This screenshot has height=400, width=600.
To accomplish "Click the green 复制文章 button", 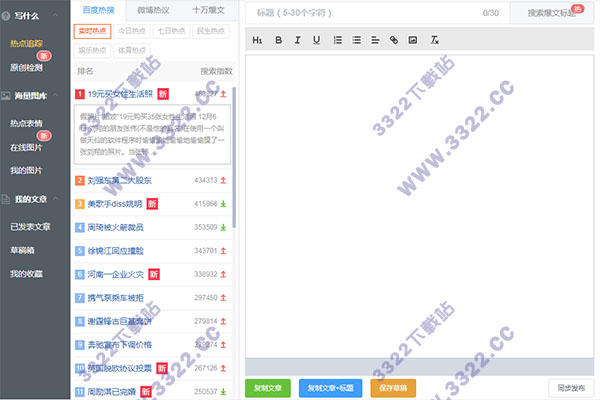I will 268,388.
